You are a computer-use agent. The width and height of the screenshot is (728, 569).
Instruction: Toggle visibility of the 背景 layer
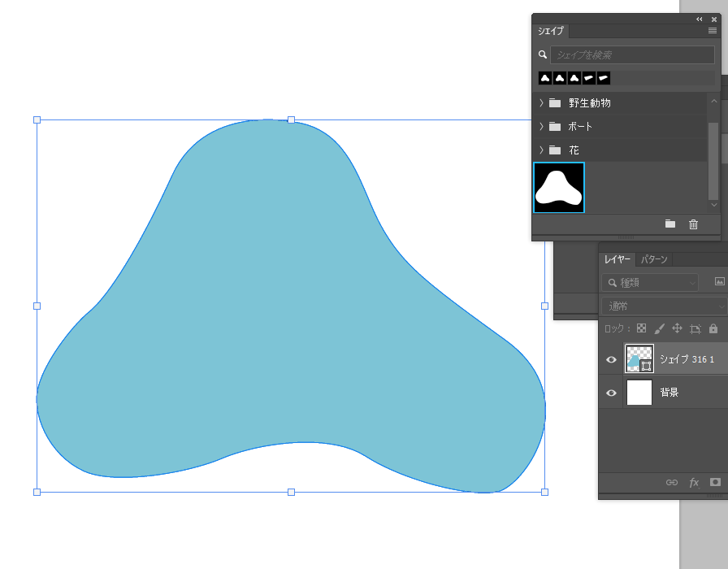pyautogui.click(x=611, y=393)
